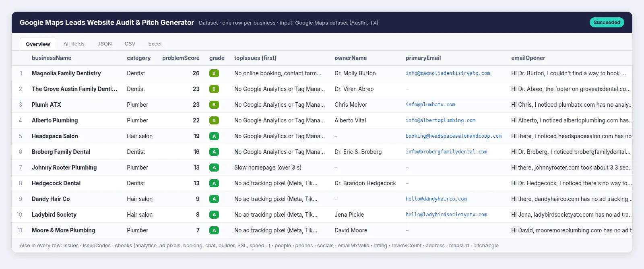Click Moore & More Plumbing business name

(64, 230)
